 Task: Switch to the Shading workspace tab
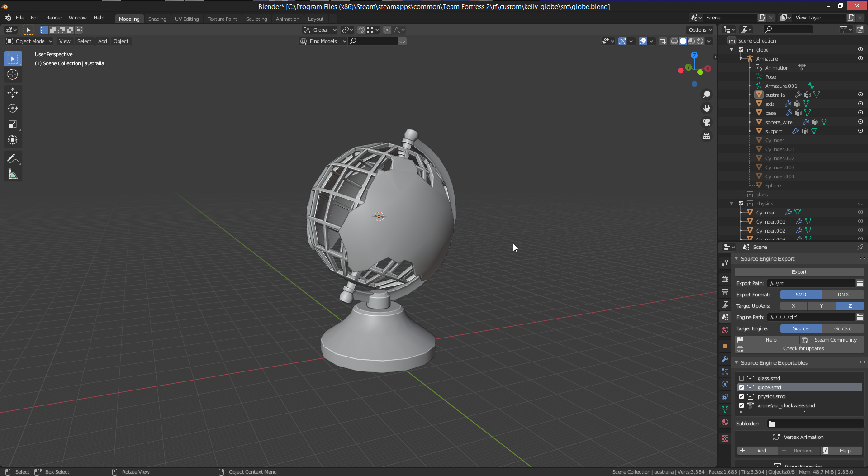[x=157, y=19]
